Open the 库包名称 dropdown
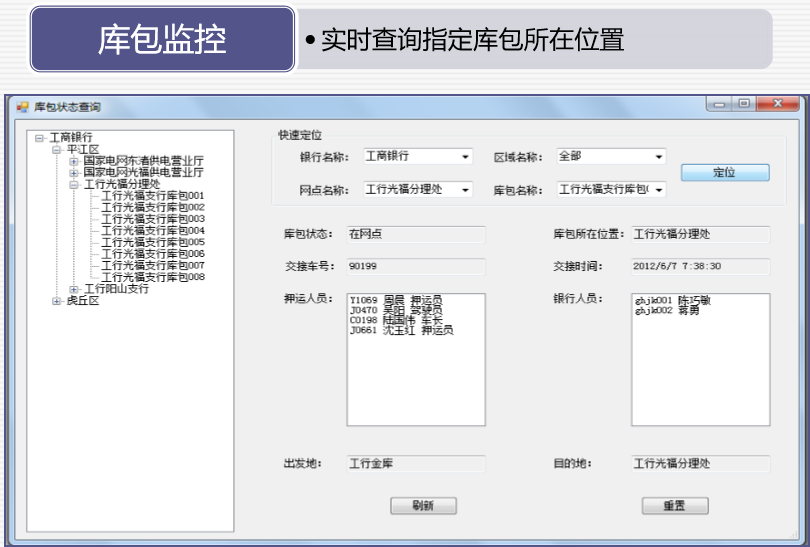 (659, 190)
